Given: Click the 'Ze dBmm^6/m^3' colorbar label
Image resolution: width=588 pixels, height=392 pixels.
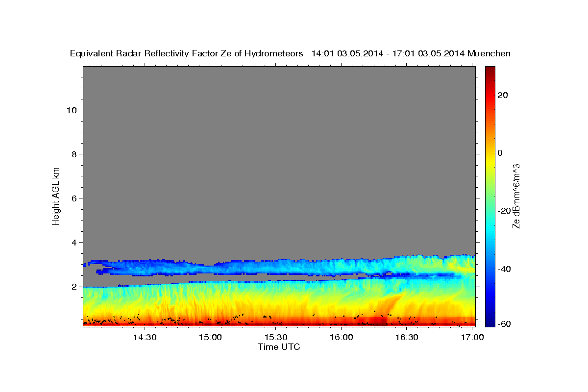Looking at the screenshot, I should tap(516, 196).
